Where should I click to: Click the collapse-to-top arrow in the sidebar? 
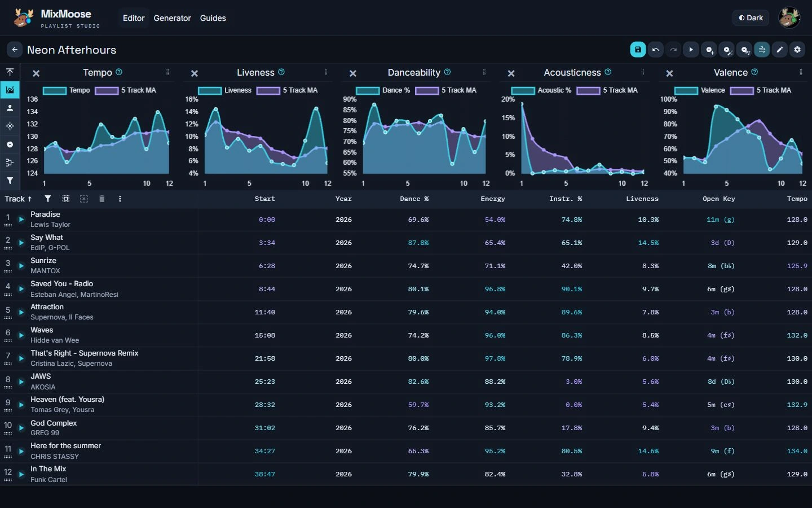[10, 72]
